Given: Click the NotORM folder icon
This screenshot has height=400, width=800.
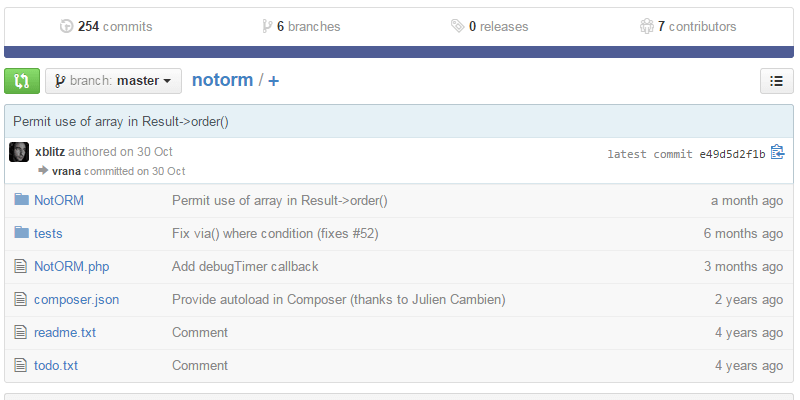Looking at the screenshot, I should [x=21, y=200].
